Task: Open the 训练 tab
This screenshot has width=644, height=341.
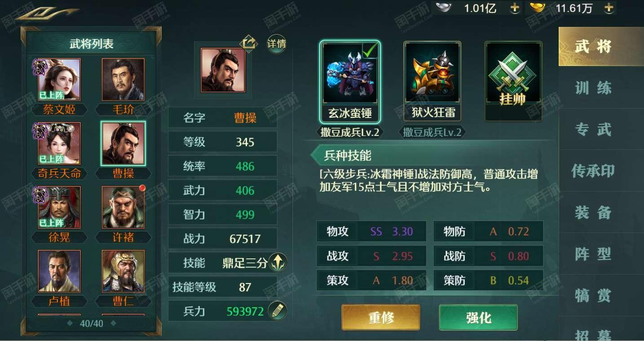Action: tap(593, 88)
